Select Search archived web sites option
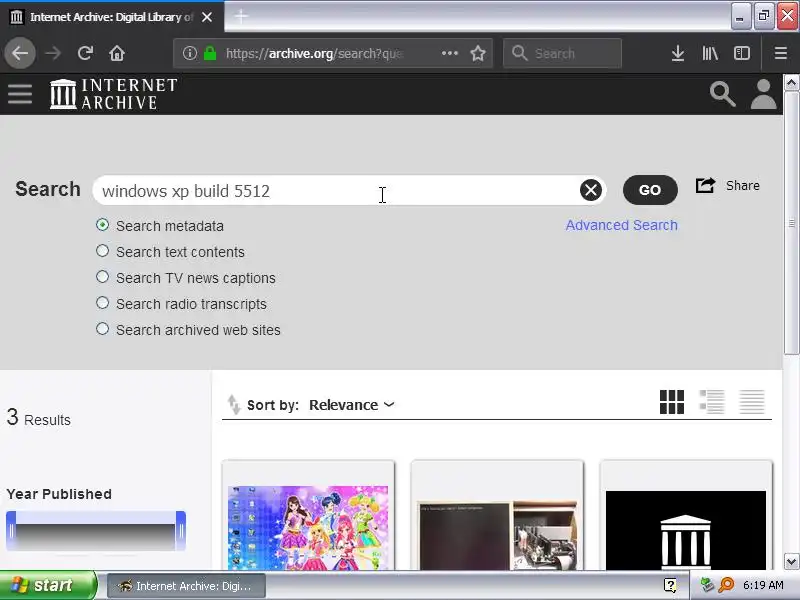The height and width of the screenshot is (600, 800). [x=103, y=329]
